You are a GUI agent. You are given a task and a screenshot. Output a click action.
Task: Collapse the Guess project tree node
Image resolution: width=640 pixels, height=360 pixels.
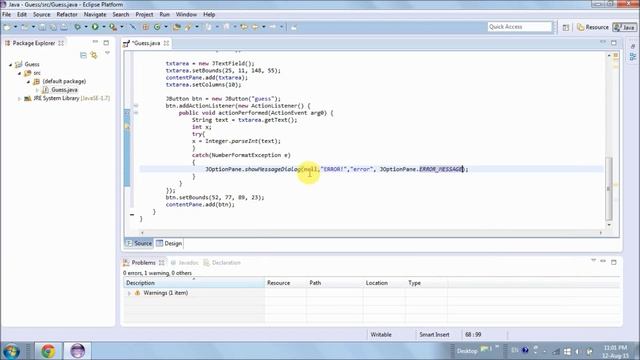(x=10, y=64)
